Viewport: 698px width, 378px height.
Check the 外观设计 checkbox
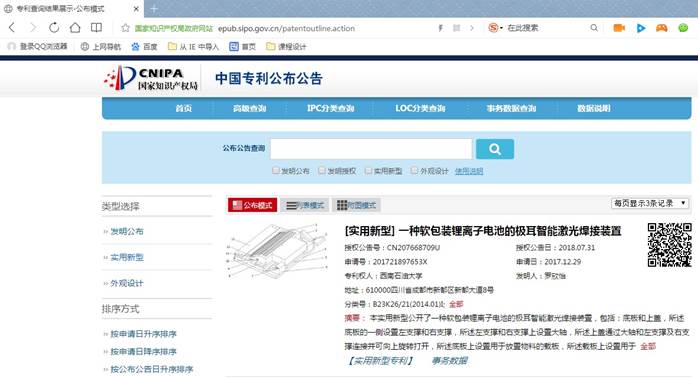pos(414,171)
